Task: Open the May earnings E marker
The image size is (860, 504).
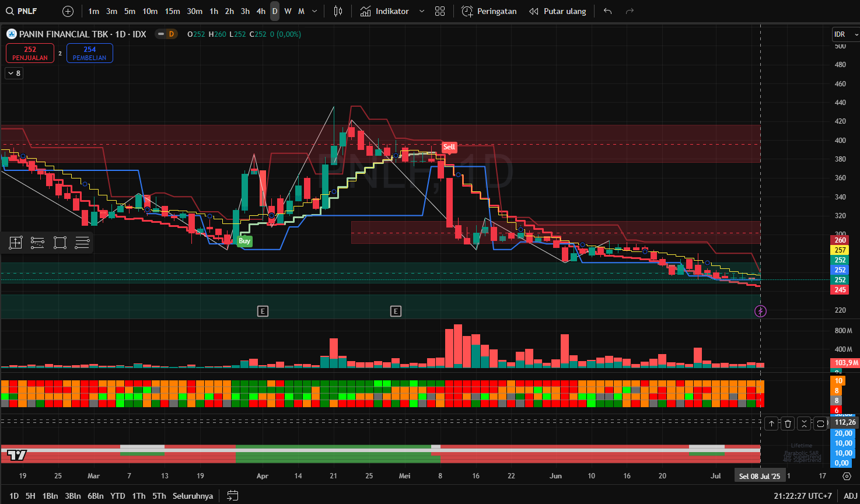Action: coord(396,311)
